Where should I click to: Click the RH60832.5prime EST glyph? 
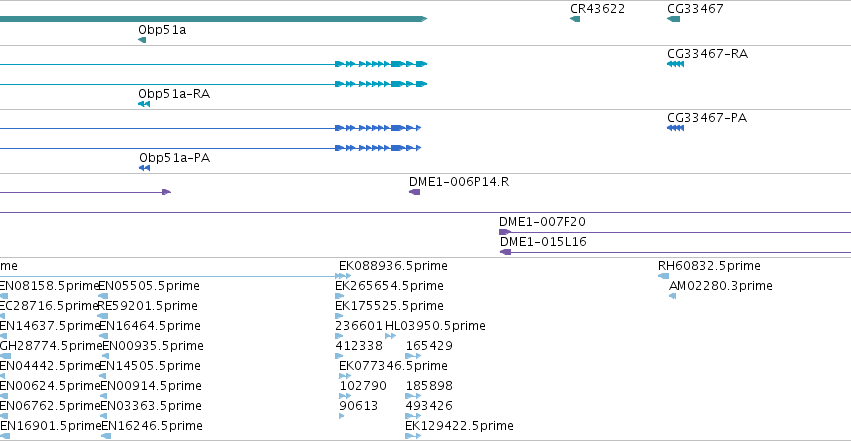(x=663, y=276)
